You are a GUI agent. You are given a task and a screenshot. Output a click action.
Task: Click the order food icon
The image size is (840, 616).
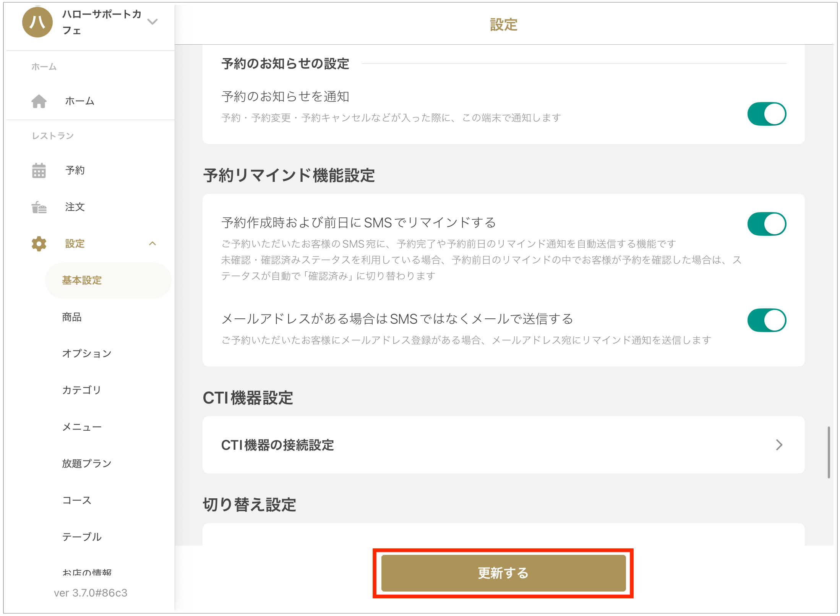tap(39, 207)
